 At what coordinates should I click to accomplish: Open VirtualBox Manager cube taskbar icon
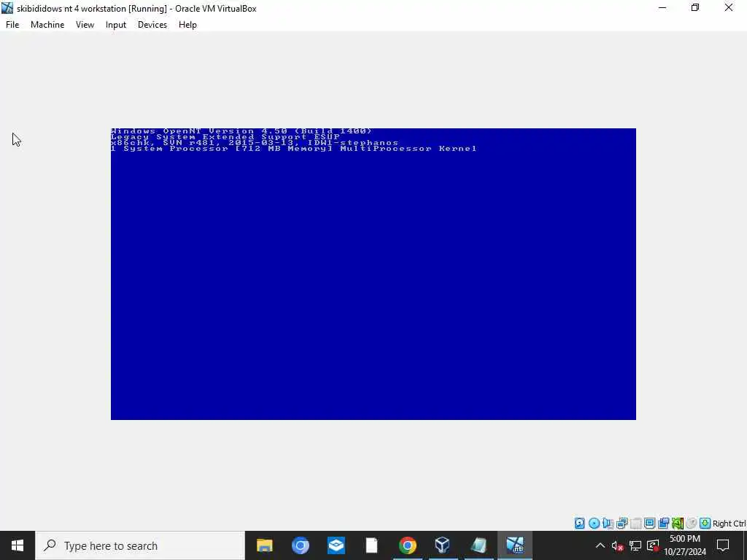[443, 545]
